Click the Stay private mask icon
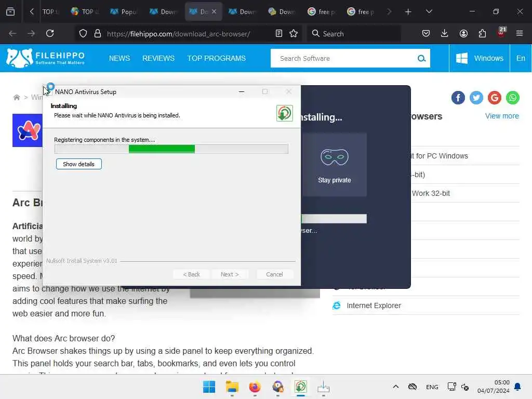Image resolution: width=532 pixels, height=399 pixels. (x=334, y=157)
